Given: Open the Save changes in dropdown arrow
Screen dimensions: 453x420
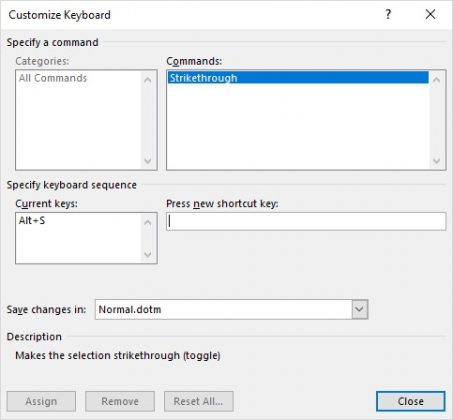Looking at the screenshot, I should tap(360, 309).
